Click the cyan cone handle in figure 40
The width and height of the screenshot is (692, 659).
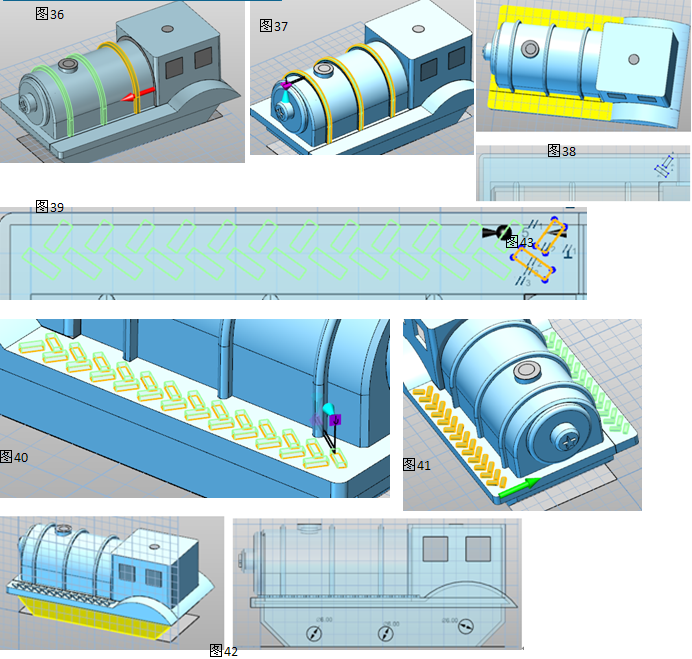tap(329, 409)
